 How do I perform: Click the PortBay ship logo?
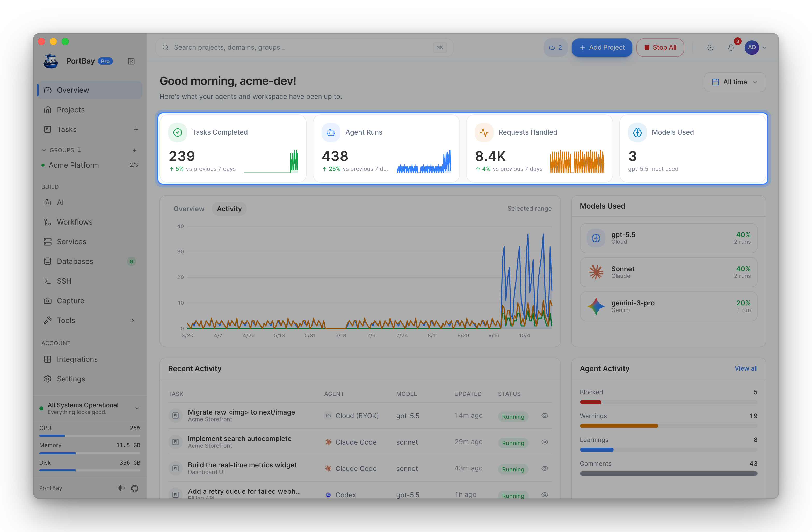tap(51, 61)
